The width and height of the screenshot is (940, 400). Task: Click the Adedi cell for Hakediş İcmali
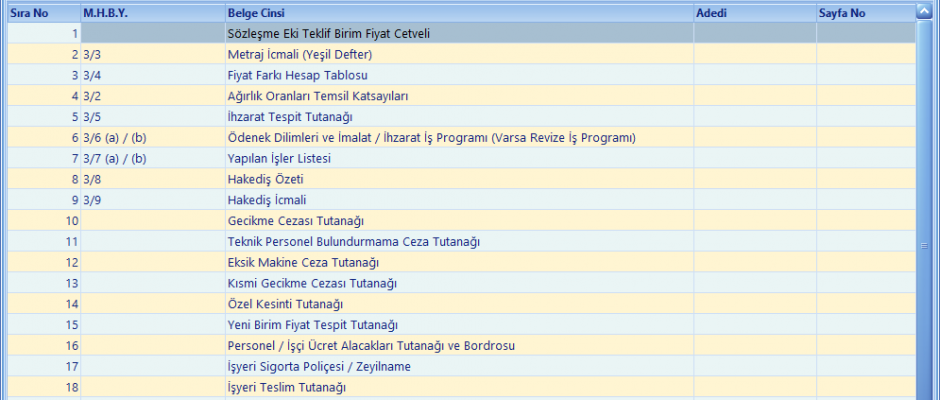point(754,200)
